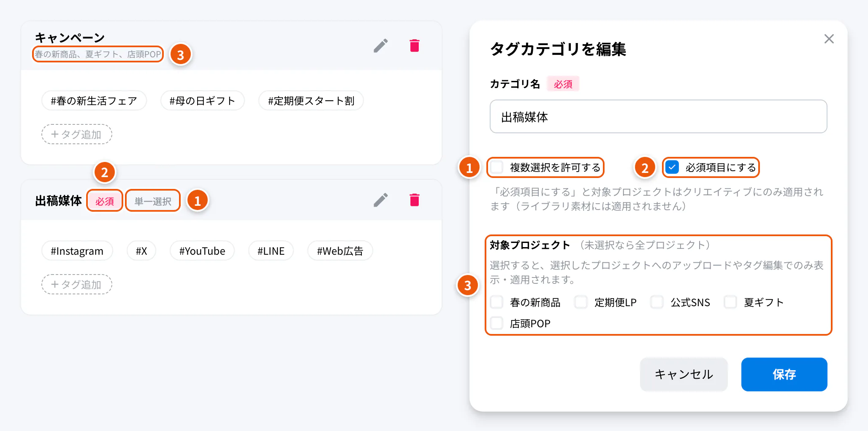This screenshot has height=431, width=868.
Task: Click the 春の新商品、夏ギフト、店頭POP subtitle
Action: tap(98, 54)
